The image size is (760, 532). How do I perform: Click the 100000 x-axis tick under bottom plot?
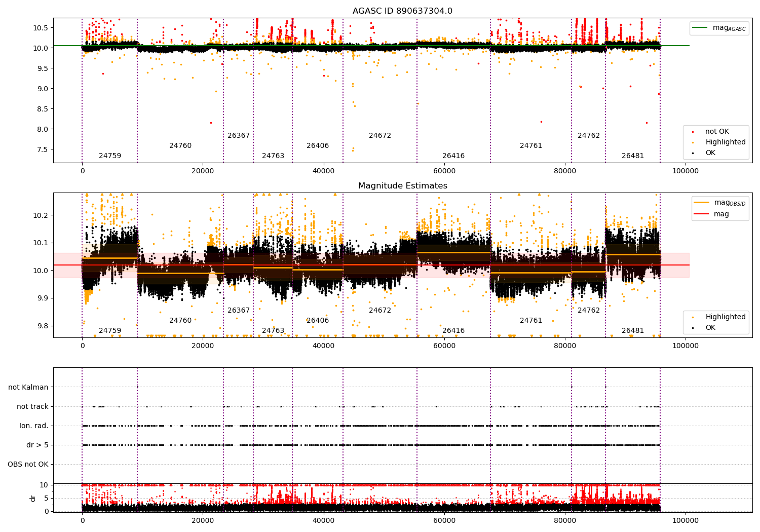[x=686, y=520]
